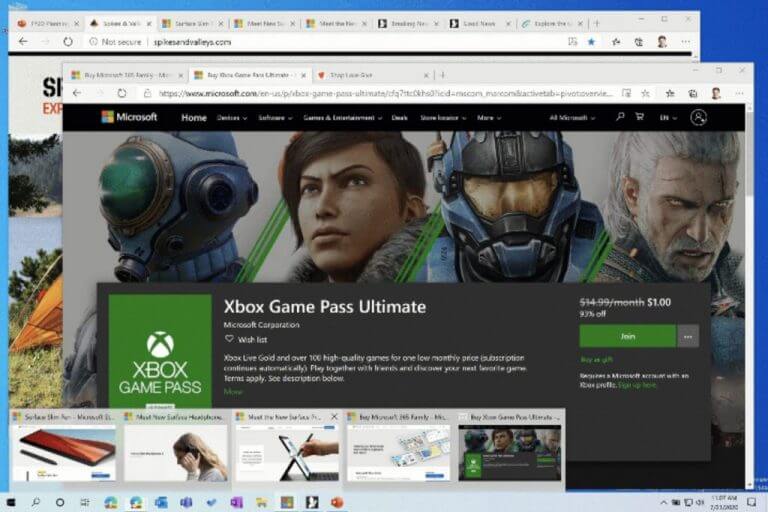Viewport: 768px width, 512px height.
Task: Click the Wish list heart icon
Action: click(229, 339)
